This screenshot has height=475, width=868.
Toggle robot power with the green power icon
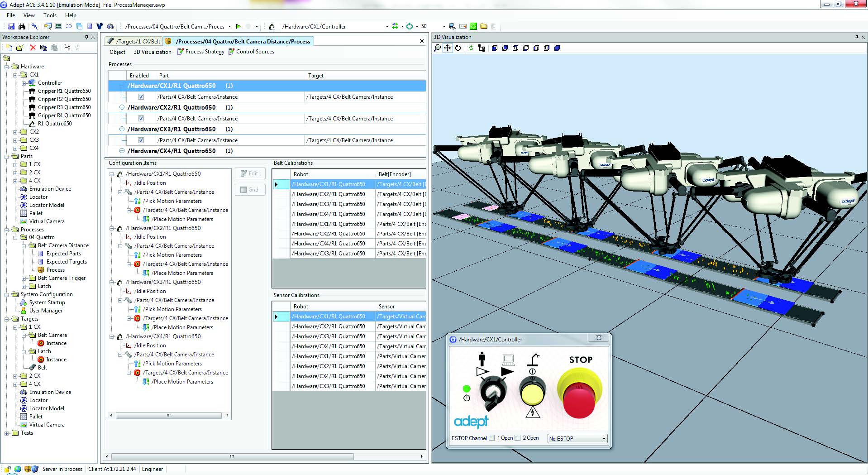pyautogui.click(x=410, y=26)
